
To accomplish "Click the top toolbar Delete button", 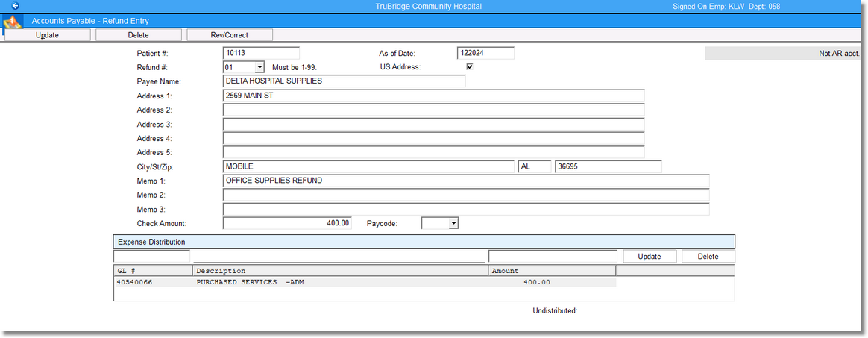I will (x=139, y=35).
